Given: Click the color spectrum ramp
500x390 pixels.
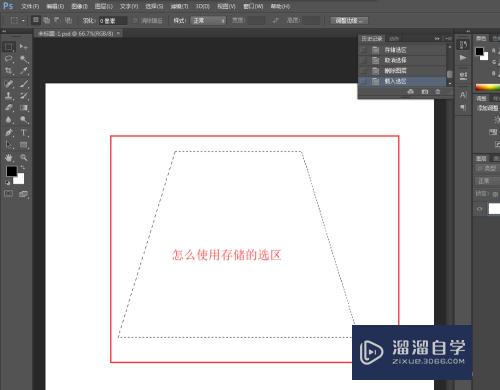Looking at the screenshot, I should tap(488, 88).
